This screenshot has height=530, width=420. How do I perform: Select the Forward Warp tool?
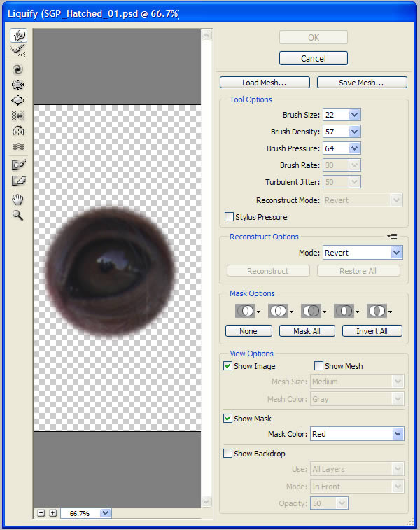[x=19, y=36]
